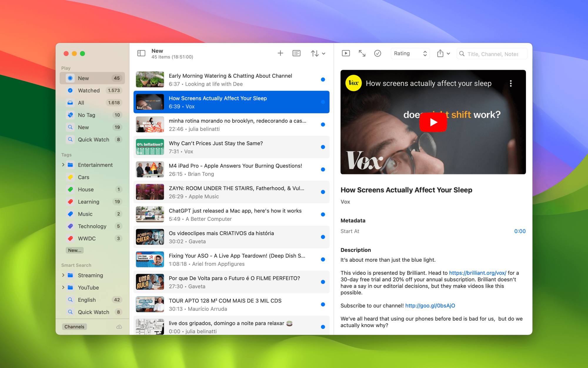Switch the list view style icon
This screenshot has width=588, height=368.
pyautogui.click(x=296, y=53)
